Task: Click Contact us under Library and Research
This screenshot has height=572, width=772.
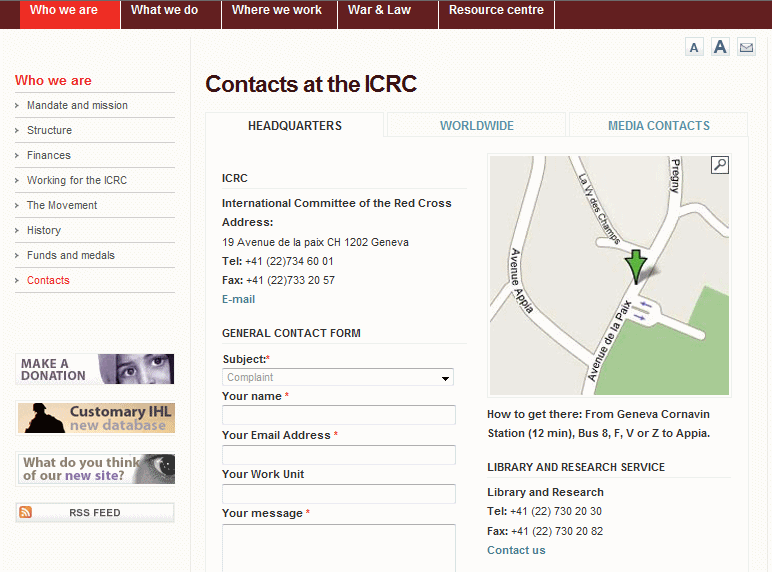Action: click(x=516, y=550)
